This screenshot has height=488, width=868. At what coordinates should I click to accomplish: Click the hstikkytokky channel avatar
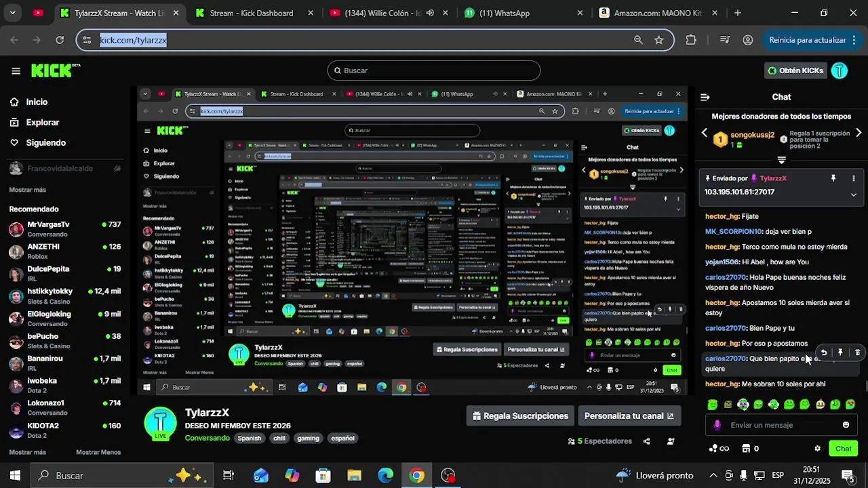pos(16,296)
